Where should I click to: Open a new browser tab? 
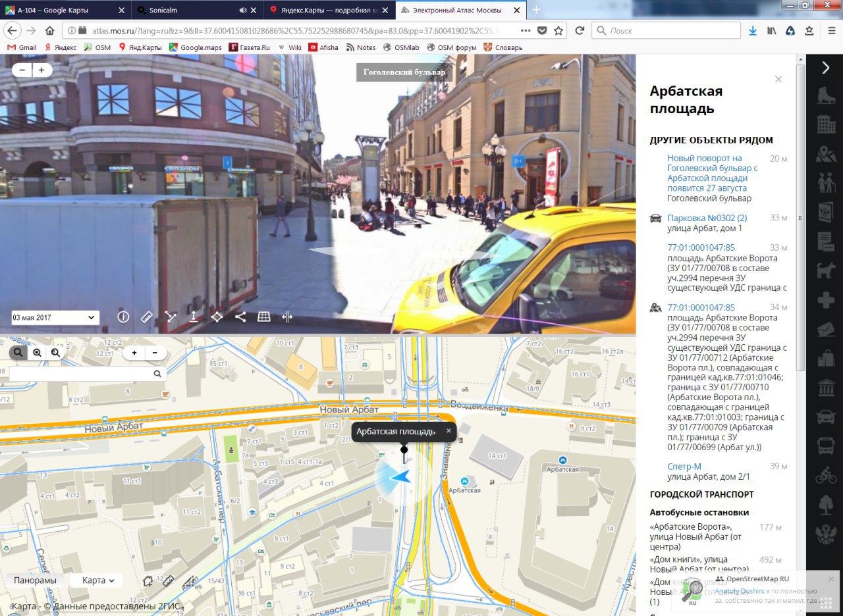click(x=536, y=10)
